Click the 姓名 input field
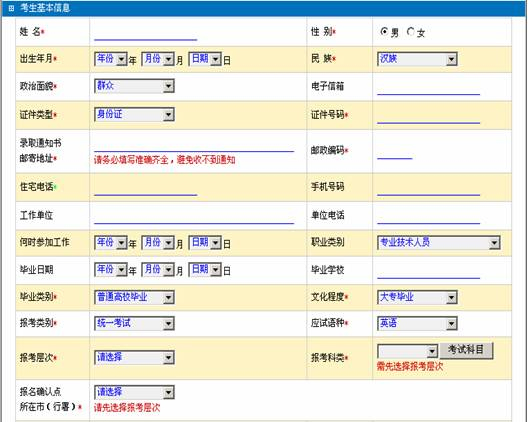Viewport: 528px width, 422px height. click(x=145, y=34)
